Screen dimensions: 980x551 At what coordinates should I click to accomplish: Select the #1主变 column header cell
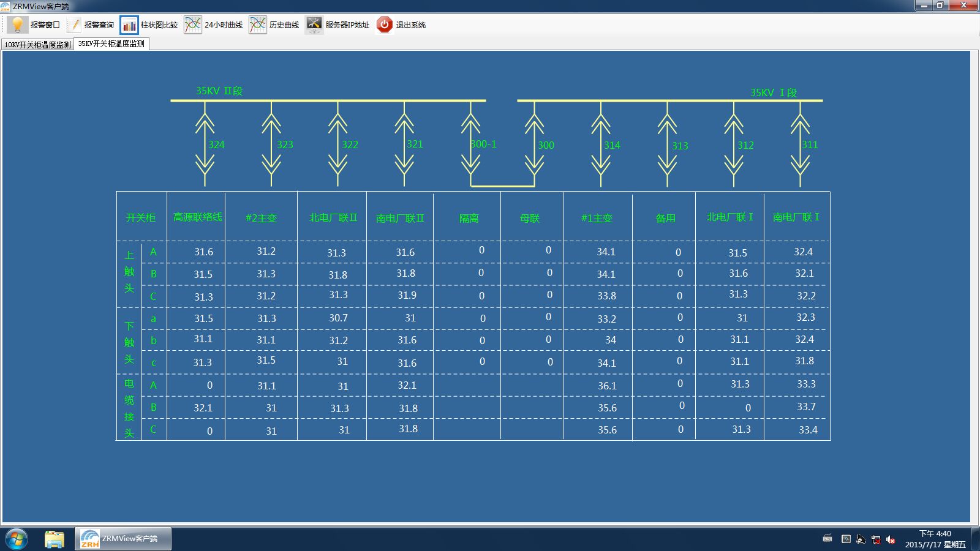coord(597,218)
